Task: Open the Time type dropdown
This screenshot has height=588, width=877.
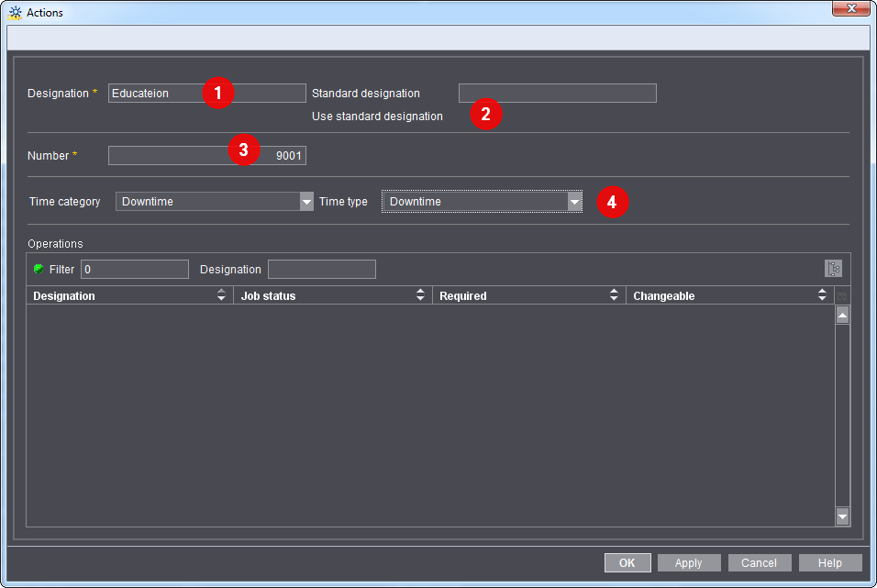Action: click(575, 201)
